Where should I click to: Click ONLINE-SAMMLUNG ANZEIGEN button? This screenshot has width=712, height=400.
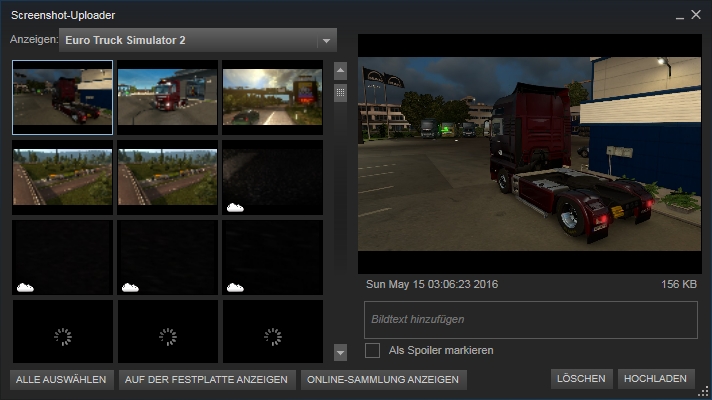(383, 380)
